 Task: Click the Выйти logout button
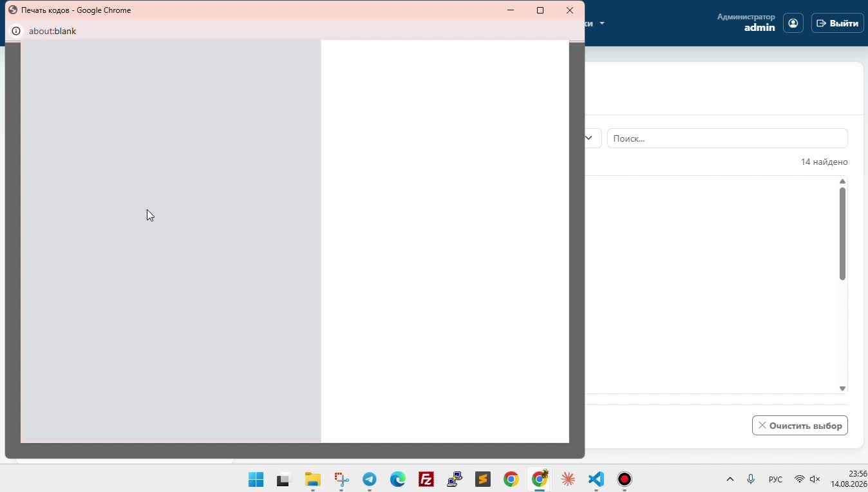click(x=838, y=23)
